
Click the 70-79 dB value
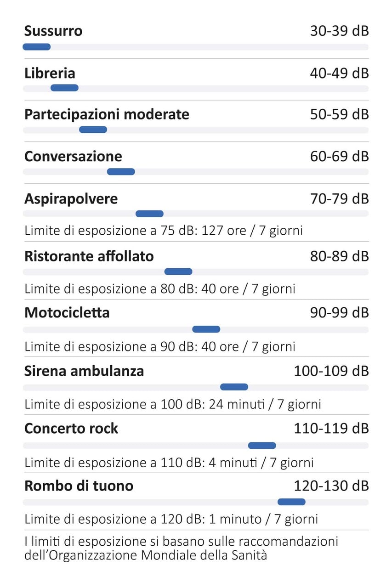pyautogui.click(x=339, y=198)
